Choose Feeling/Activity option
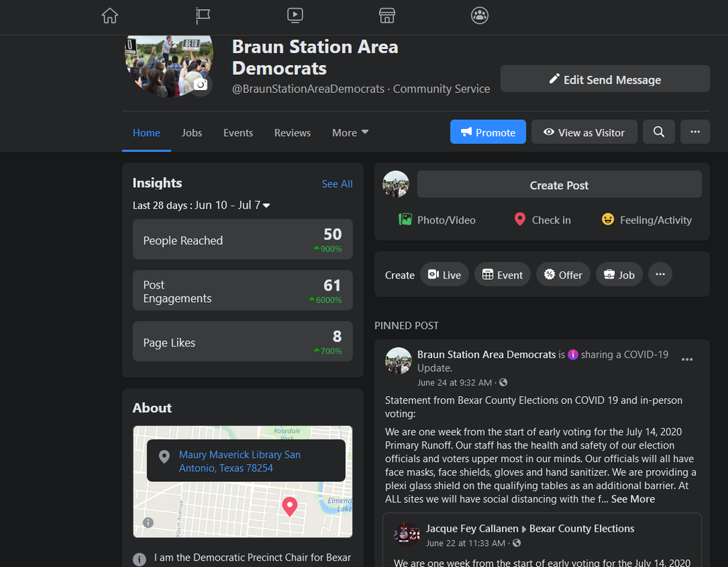This screenshot has height=567, width=728. (647, 220)
